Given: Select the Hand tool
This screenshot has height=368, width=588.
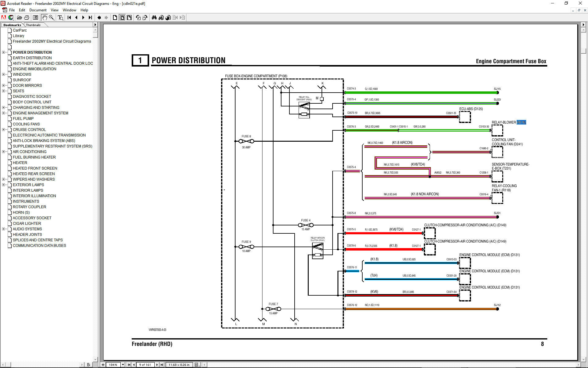Looking at the screenshot, I should tap(44, 17).
